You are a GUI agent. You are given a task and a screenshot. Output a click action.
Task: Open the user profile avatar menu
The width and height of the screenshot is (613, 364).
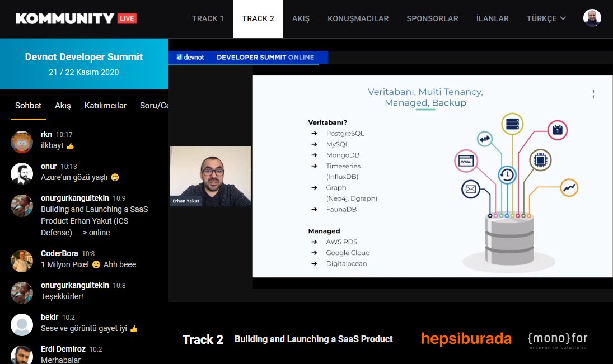(x=592, y=18)
